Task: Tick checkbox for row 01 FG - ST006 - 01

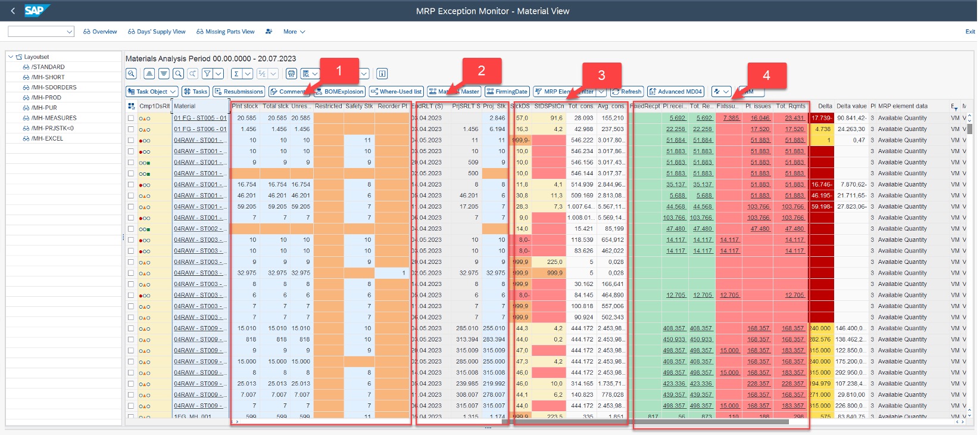Action: pyautogui.click(x=131, y=129)
